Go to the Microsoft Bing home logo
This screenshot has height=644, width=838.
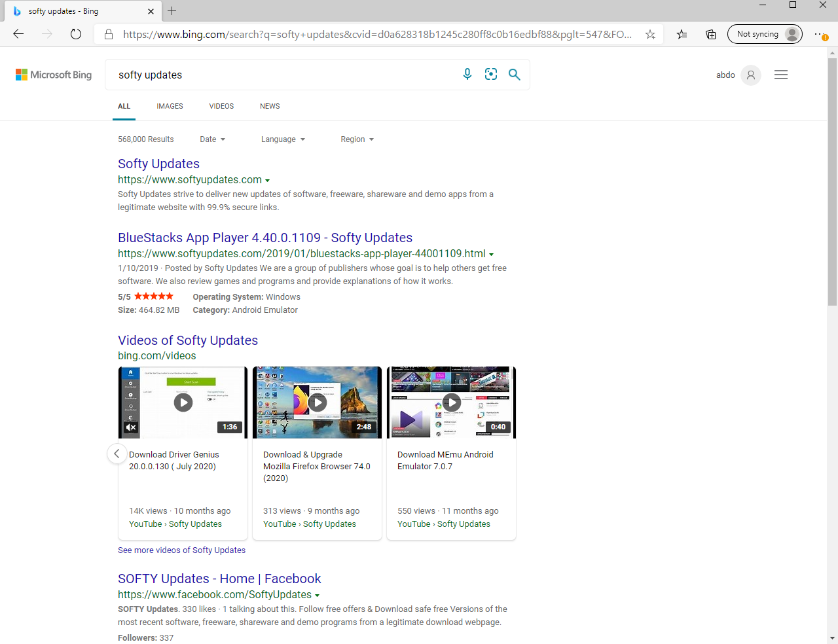[54, 75]
